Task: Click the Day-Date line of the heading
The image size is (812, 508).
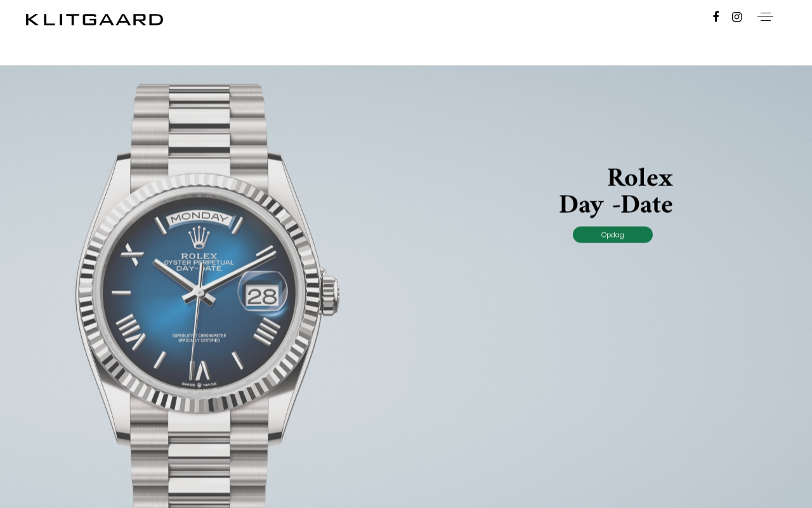Action: coord(615,204)
